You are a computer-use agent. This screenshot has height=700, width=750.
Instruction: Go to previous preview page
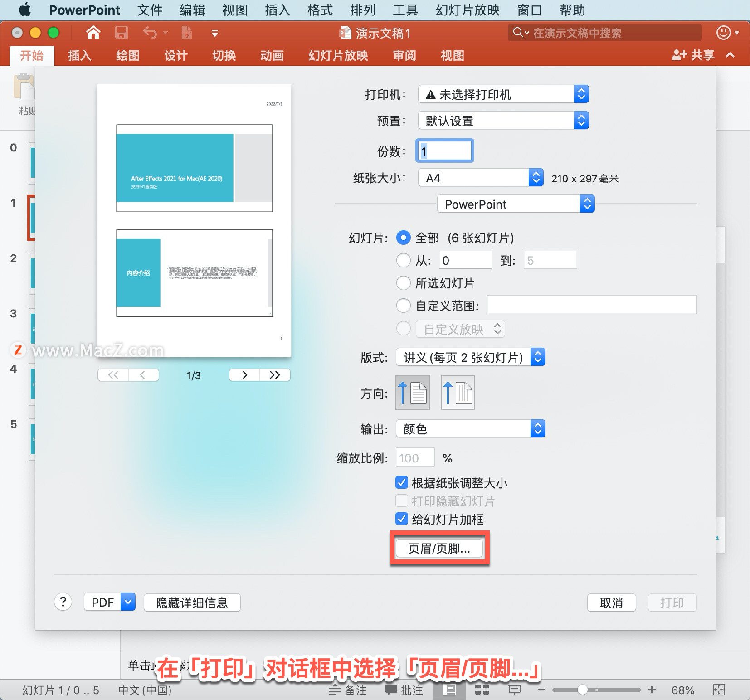pos(143,375)
